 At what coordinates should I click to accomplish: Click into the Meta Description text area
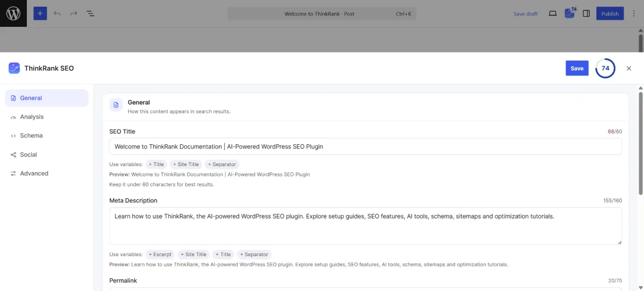[x=365, y=226]
